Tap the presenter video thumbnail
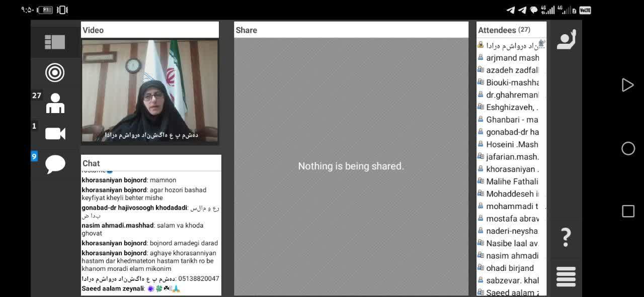644x297 pixels. 150,91
